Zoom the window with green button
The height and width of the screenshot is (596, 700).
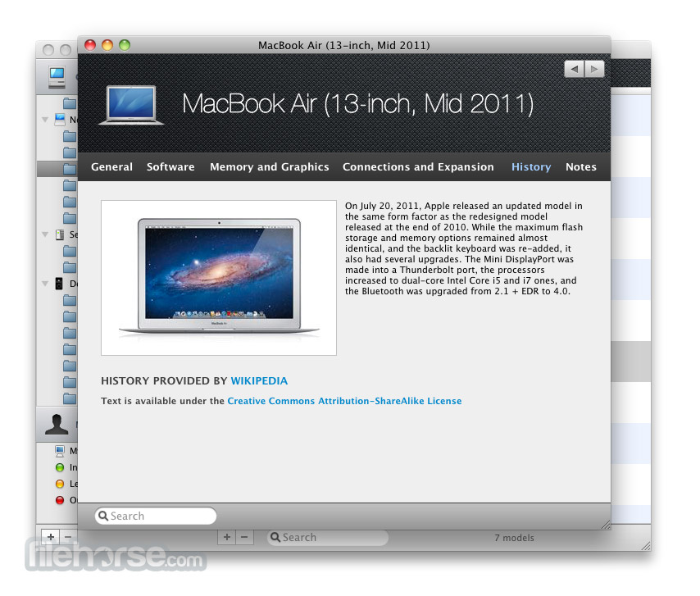pyautogui.click(x=125, y=45)
